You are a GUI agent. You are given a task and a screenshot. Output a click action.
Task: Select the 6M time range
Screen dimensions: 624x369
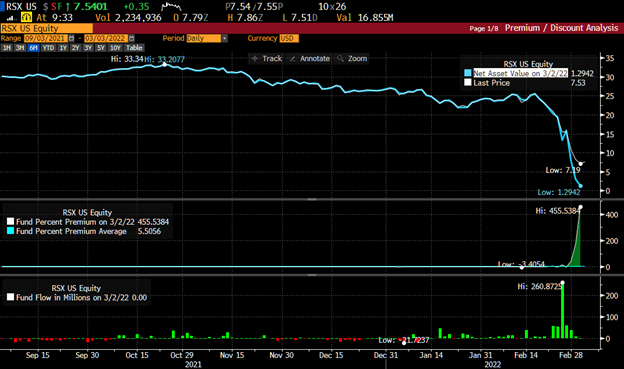click(33, 48)
